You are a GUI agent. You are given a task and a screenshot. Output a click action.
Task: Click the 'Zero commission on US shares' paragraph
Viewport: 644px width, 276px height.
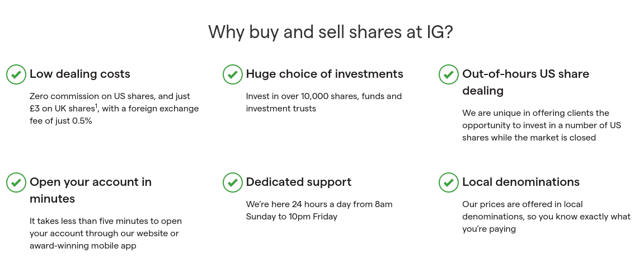tap(114, 109)
